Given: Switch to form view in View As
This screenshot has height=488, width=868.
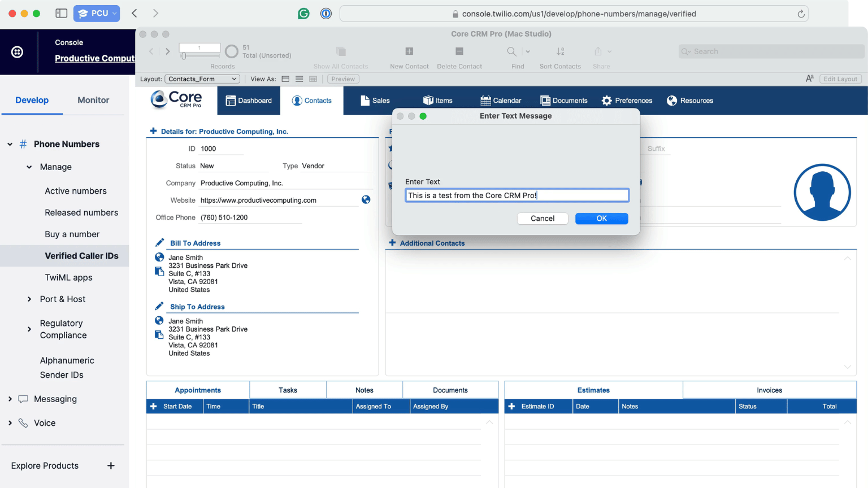Looking at the screenshot, I should tap(285, 79).
